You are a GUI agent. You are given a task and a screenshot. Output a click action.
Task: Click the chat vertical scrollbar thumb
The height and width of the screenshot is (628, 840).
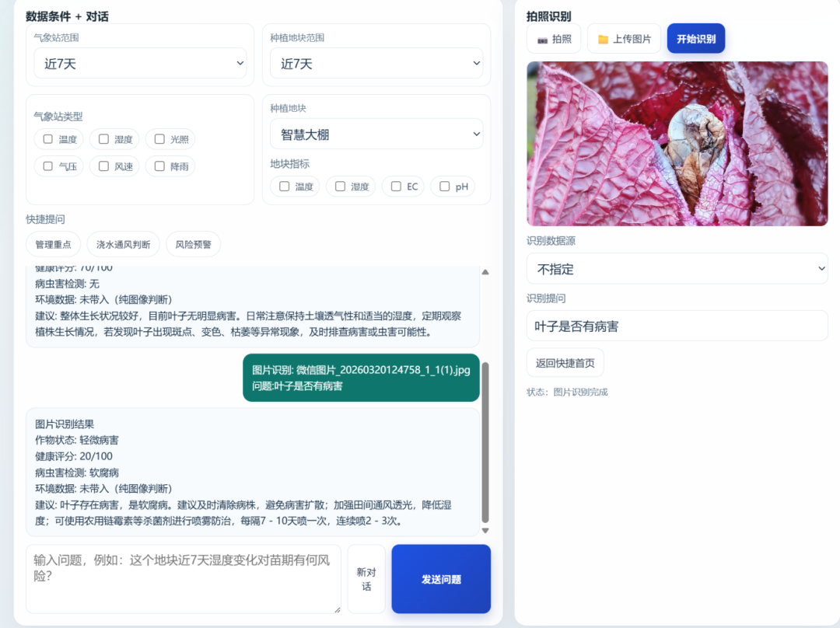pyautogui.click(x=485, y=441)
